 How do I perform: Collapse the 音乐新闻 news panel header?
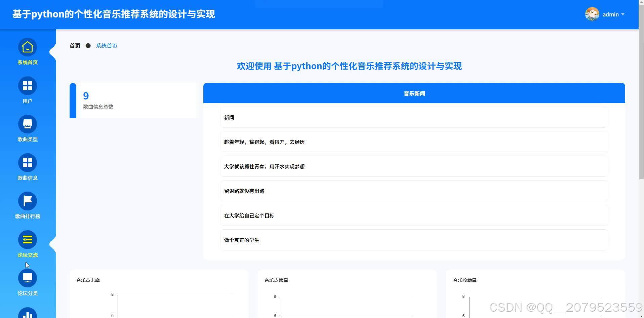pyautogui.click(x=413, y=93)
